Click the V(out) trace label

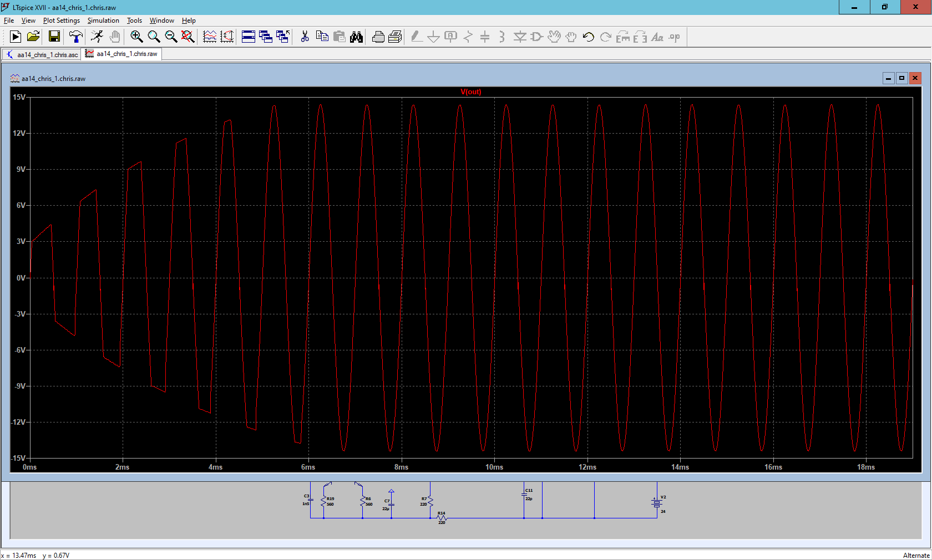(471, 92)
